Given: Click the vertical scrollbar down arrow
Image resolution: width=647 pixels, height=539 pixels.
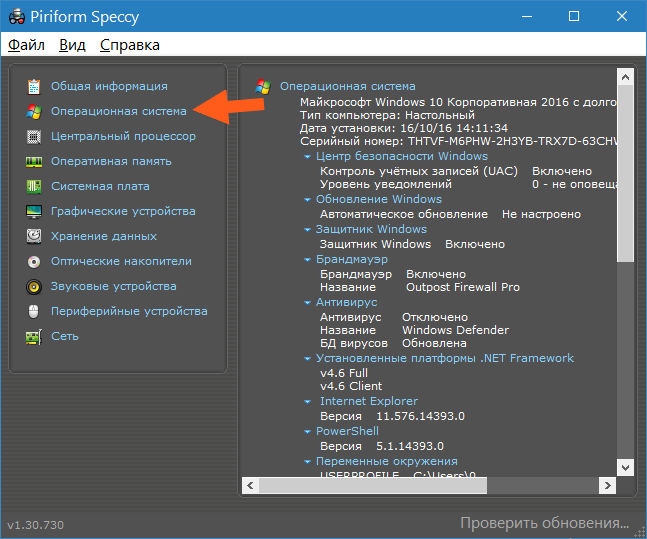Looking at the screenshot, I should (625, 468).
